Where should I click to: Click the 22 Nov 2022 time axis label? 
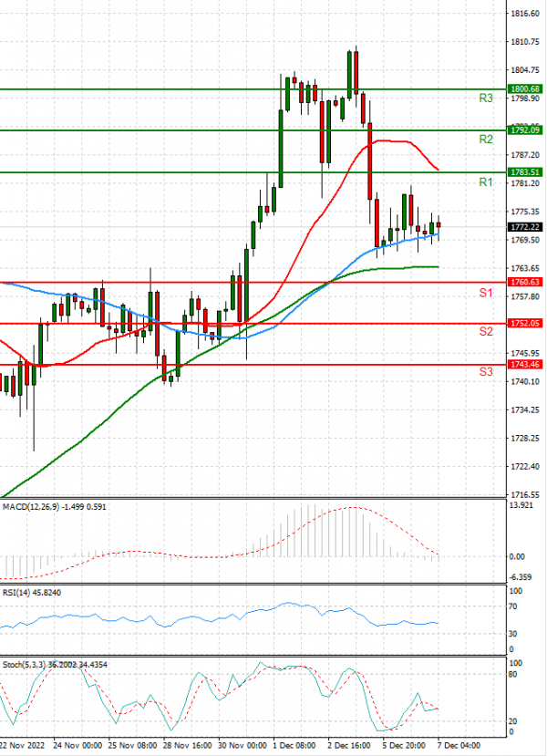pyautogui.click(x=22, y=745)
